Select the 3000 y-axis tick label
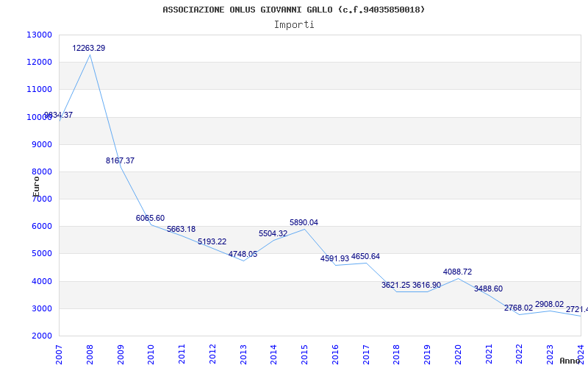588x368 pixels. pyautogui.click(x=41, y=308)
